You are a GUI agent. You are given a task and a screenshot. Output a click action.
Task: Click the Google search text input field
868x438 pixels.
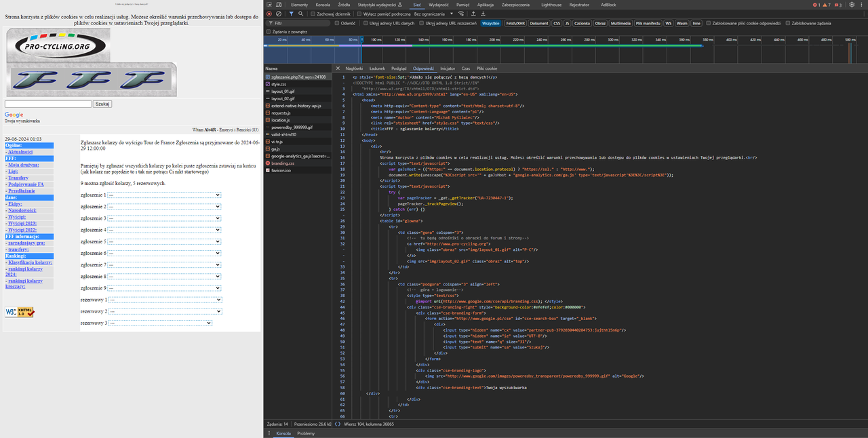pyautogui.click(x=48, y=104)
